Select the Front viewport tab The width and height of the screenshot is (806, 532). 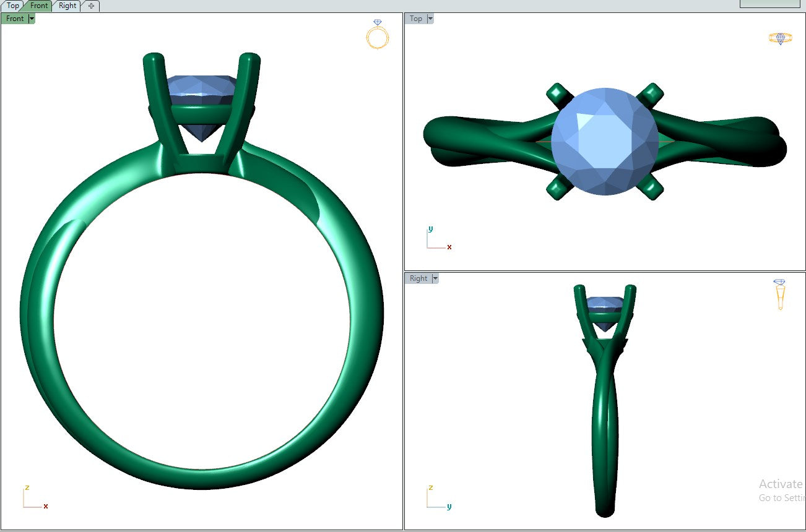click(x=39, y=6)
